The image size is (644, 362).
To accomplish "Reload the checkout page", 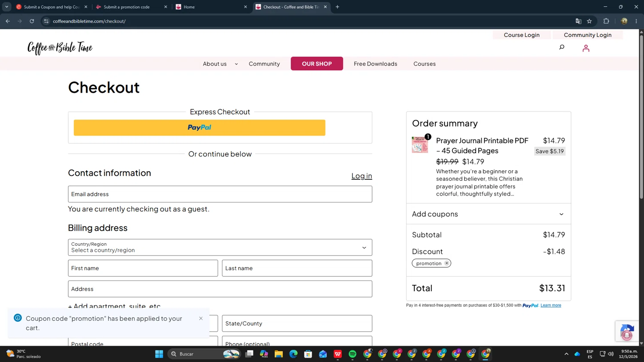I will pyautogui.click(x=32, y=21).
